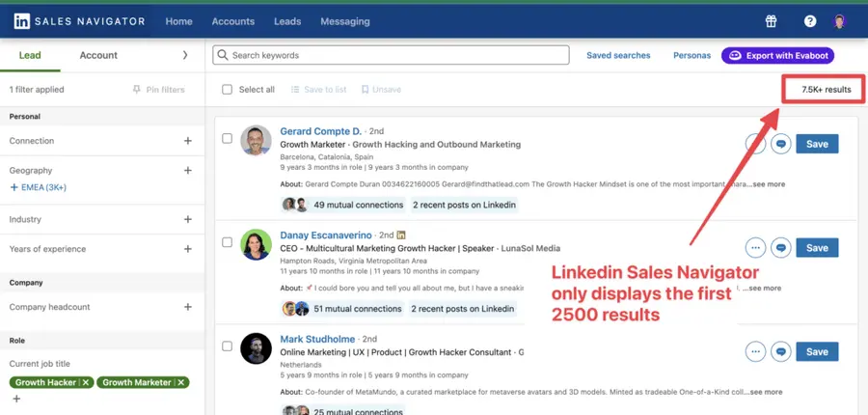Open more options for Mark Studholme
This screenshot has width=868, height=415.
click(755, 351)
